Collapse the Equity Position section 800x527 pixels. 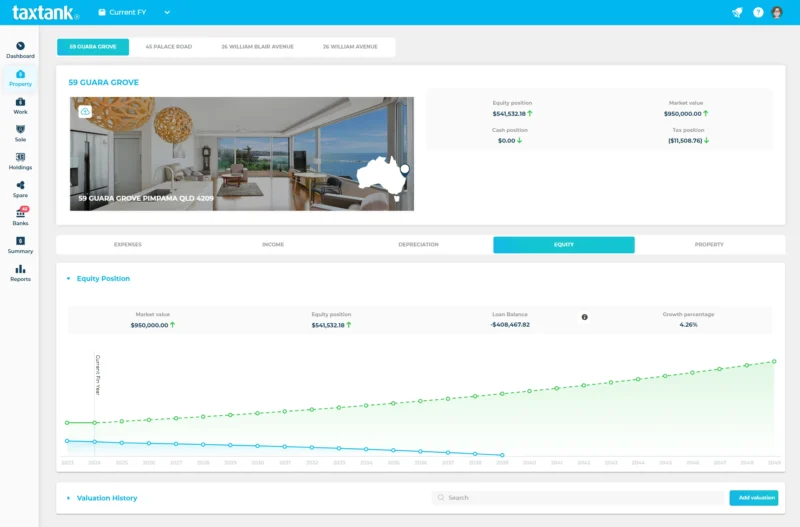[x=68, y=279]
